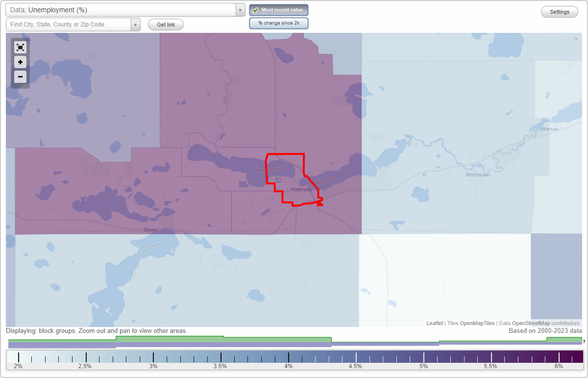
Task: Click the Warsaw label on the map
Action: pos(550,129)
